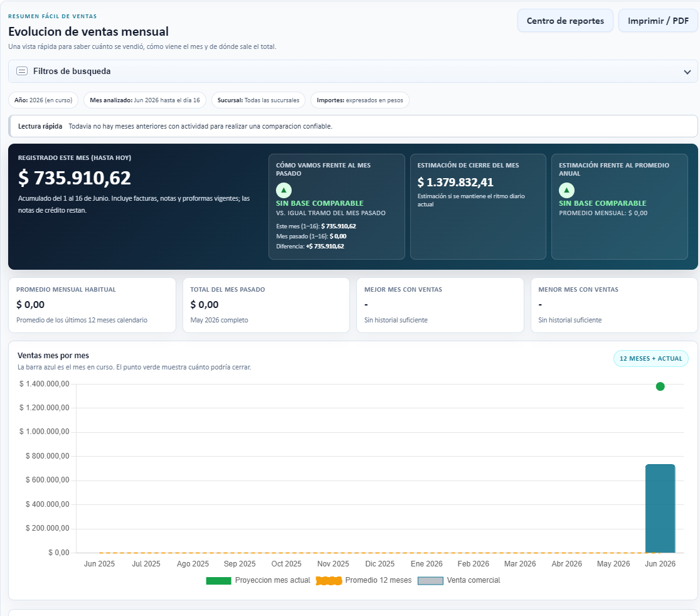The image size is (700, 616).
Task: Click the Dic 2025 axis label
Action: coord(380,564)
